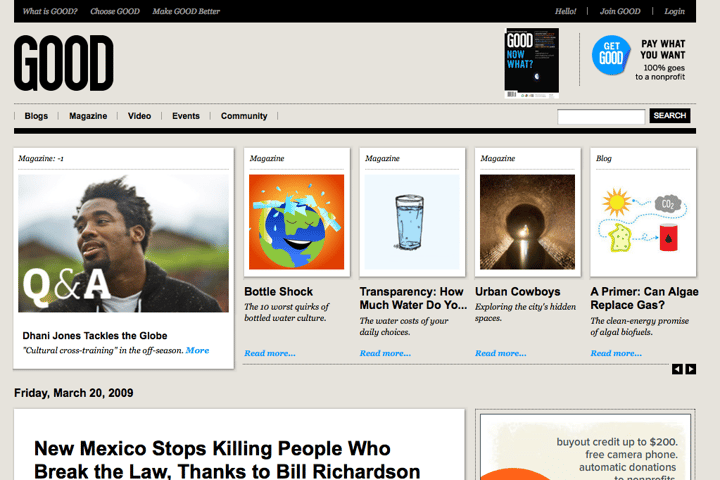Click More link after cross-training text
This screenshot has height=480, width=720.
[x=197, y=350]
